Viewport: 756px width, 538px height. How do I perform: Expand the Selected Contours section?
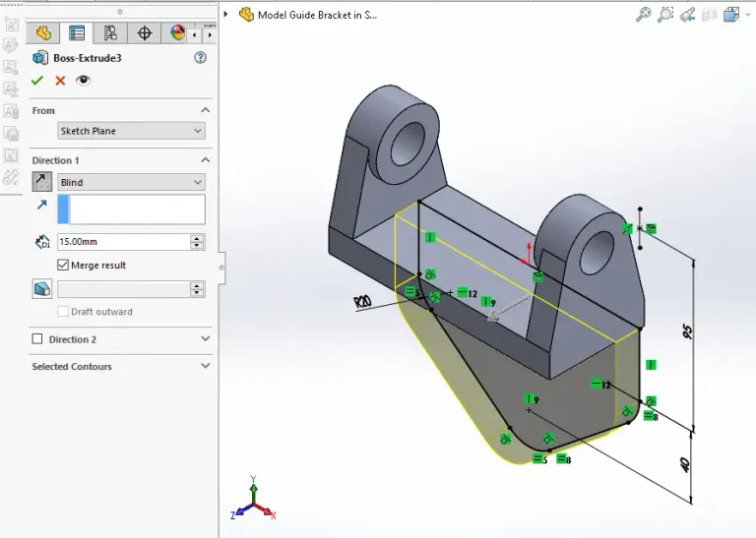pos(205,366)
